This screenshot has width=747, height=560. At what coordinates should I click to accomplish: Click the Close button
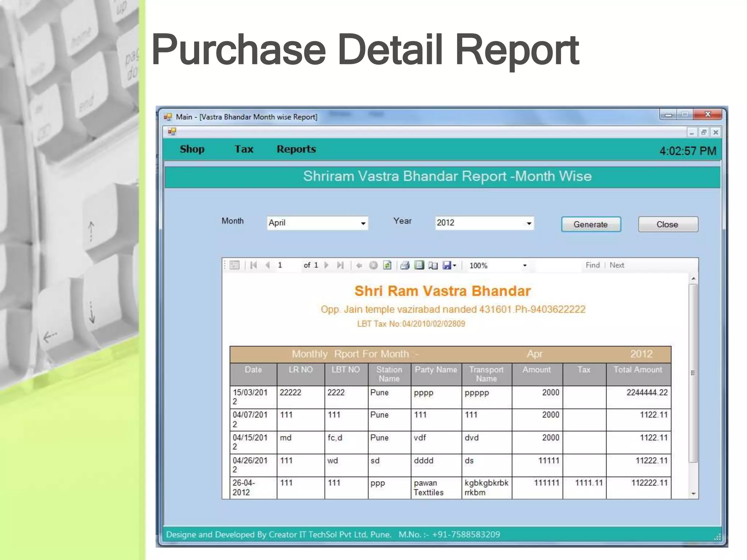[x=668, y=224]
